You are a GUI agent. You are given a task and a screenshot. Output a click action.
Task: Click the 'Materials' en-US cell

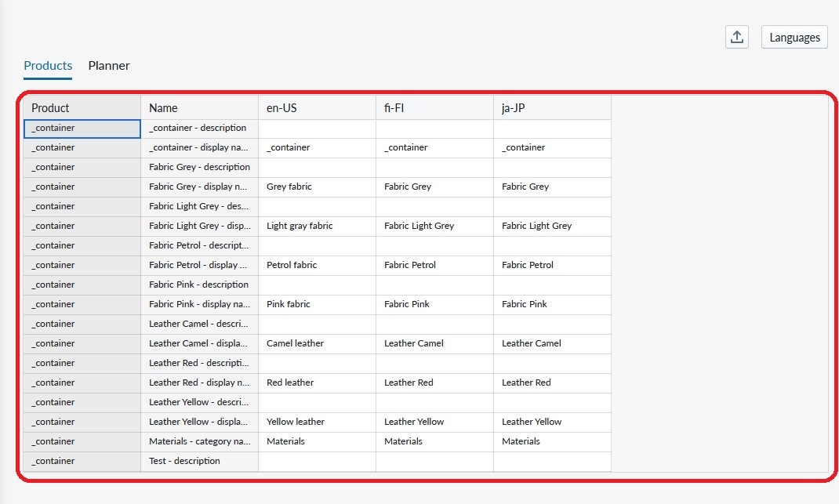coord(318,442)
